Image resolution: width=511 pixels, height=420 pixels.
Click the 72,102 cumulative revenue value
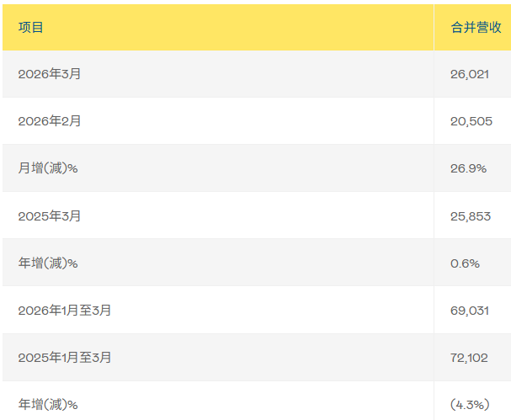470,358
